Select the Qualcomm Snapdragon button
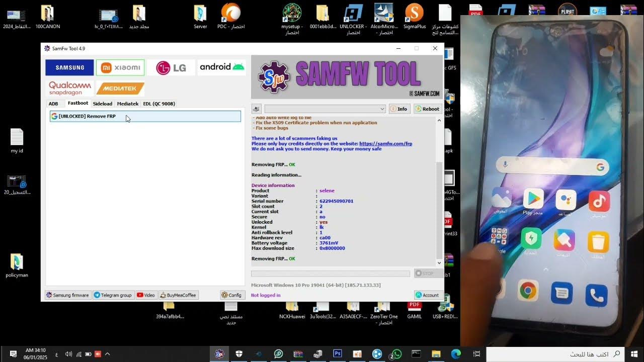Screen dimensions: 644x362 69,88
